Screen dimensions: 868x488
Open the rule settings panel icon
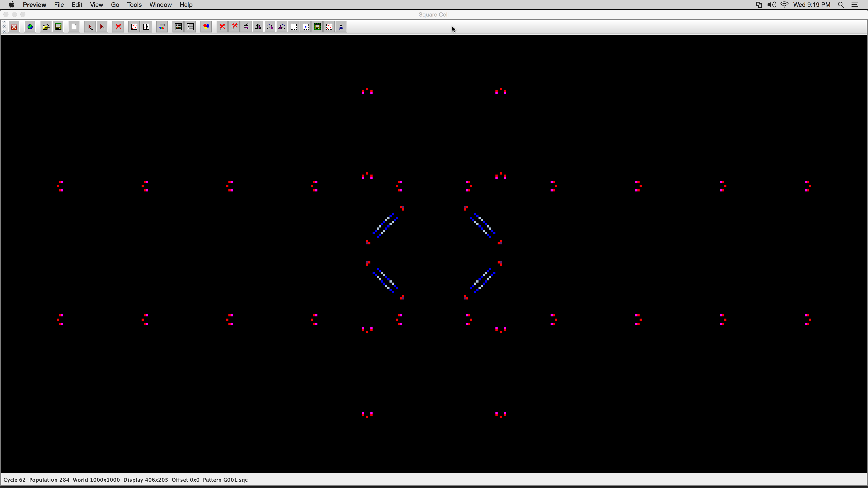pyautogui.click(x=178, y=27)
